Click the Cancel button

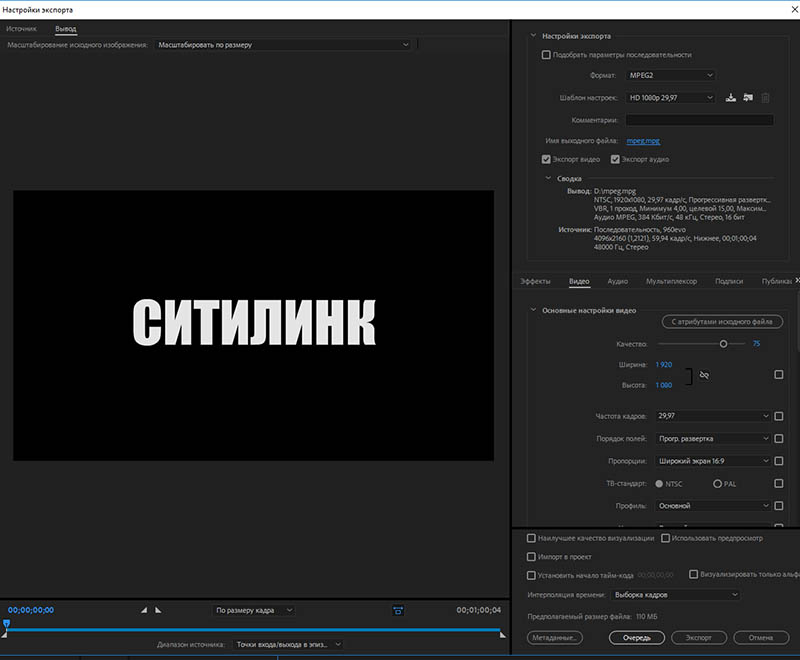coord(761,638)
